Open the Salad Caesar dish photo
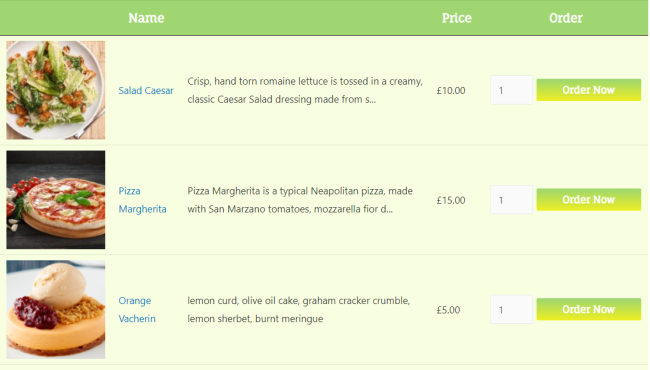 click(56, 90)
